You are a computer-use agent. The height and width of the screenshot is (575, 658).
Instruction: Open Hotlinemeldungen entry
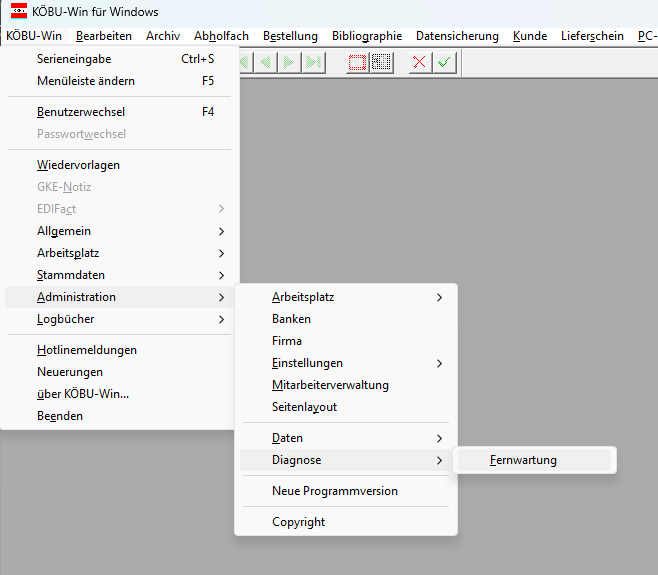pyautogui.click(x=120, y=350)
